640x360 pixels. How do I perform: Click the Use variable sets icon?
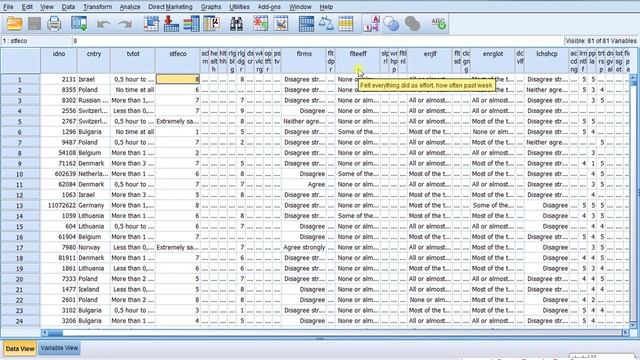tap(391, 23)
